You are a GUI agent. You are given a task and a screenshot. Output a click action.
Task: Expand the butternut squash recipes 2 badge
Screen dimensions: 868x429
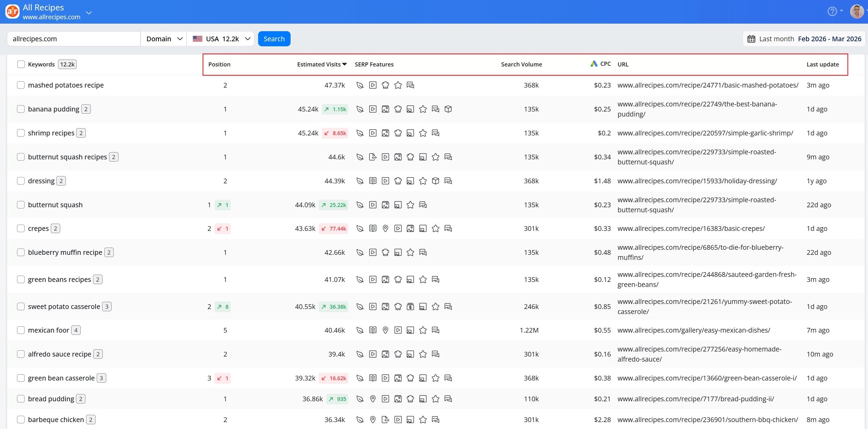tap(113, 157)
